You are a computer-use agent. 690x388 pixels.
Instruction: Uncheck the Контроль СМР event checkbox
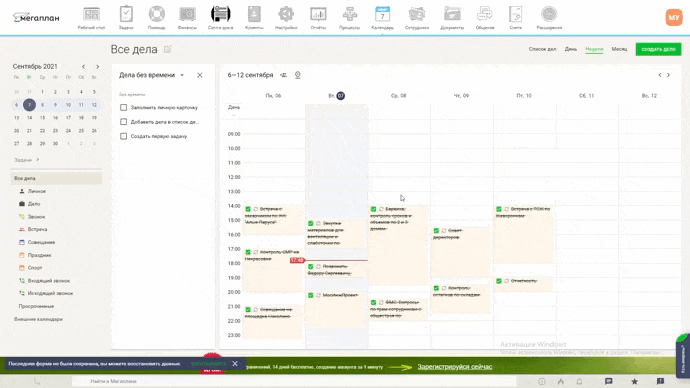(248, 252)
